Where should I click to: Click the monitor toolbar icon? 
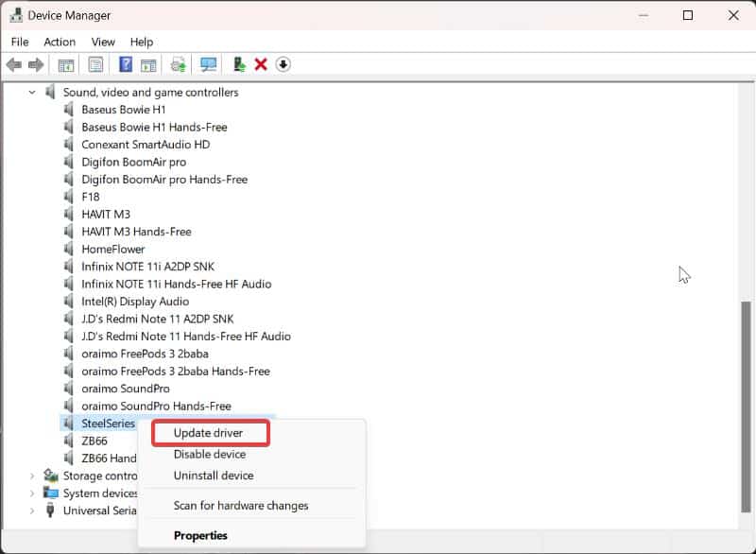coord(208,64)
